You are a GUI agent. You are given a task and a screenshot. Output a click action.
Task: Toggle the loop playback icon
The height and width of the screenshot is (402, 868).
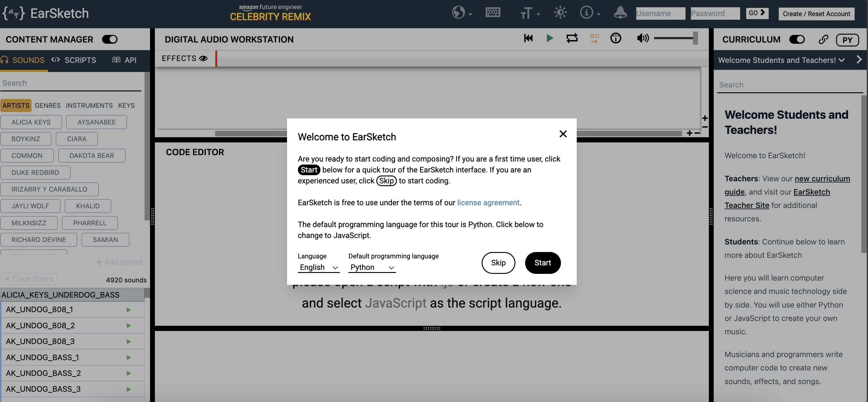[x=572, y=39]
